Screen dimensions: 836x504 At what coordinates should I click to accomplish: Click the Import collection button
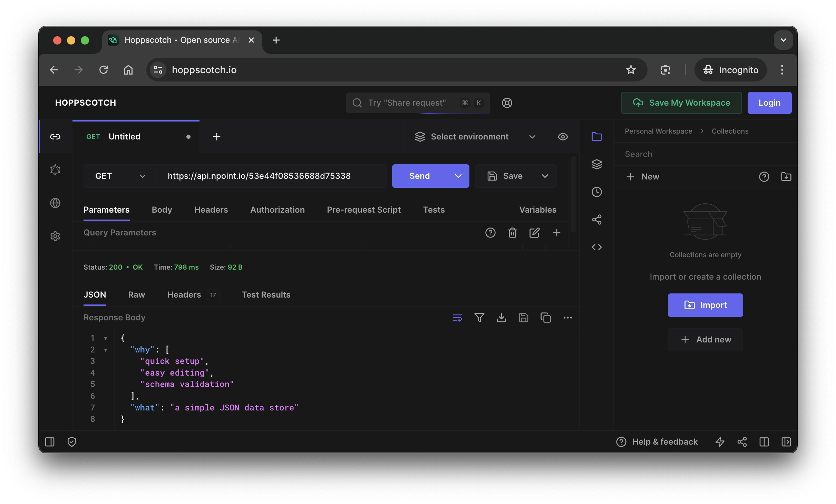pos(705,305)
